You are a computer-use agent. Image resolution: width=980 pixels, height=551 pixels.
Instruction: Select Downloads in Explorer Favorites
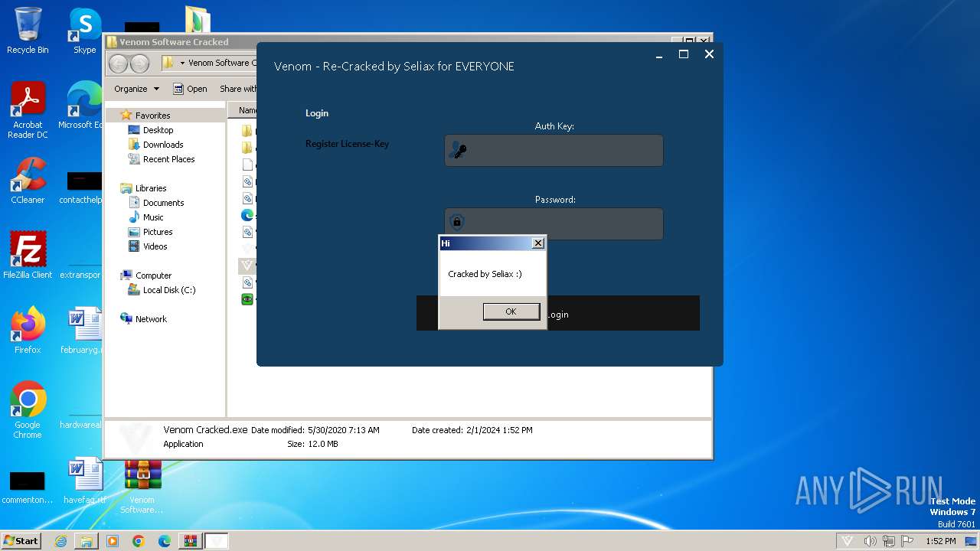(162, 145)
